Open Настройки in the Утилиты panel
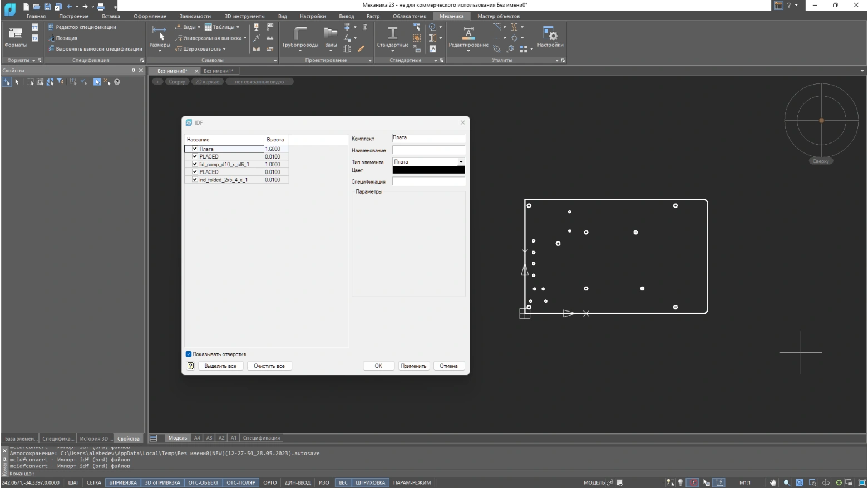The height and width of the screenshot is (488, 868). (x=550, y=34)
